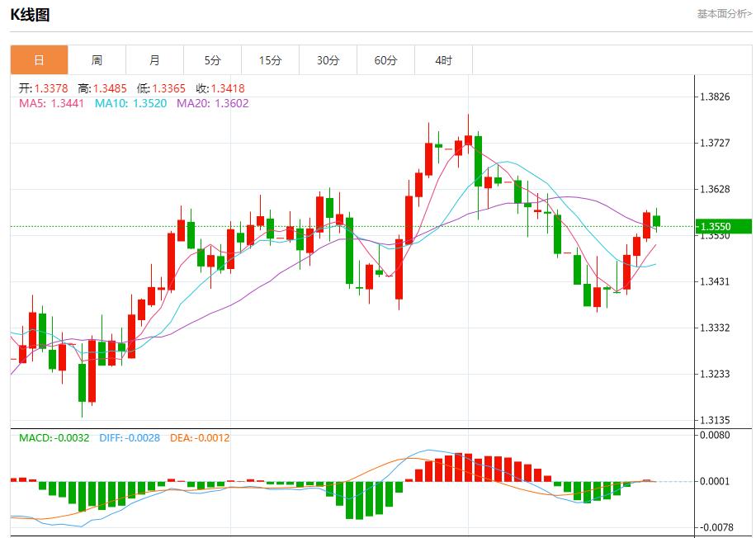
Task: Switch to the 周 (weekly) timeframe tab
Action: (97, 59)
